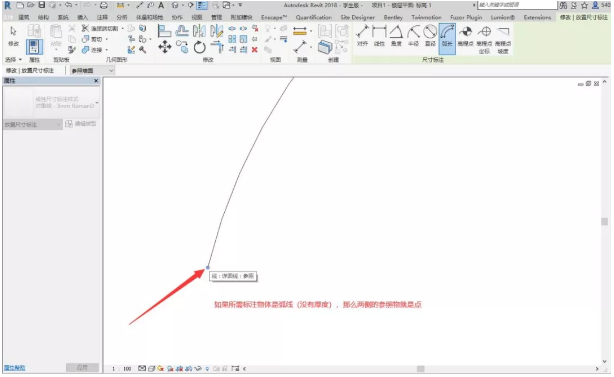
Task: Click the Rotate tool circular arrow icon
Action: tap(200, 47)
